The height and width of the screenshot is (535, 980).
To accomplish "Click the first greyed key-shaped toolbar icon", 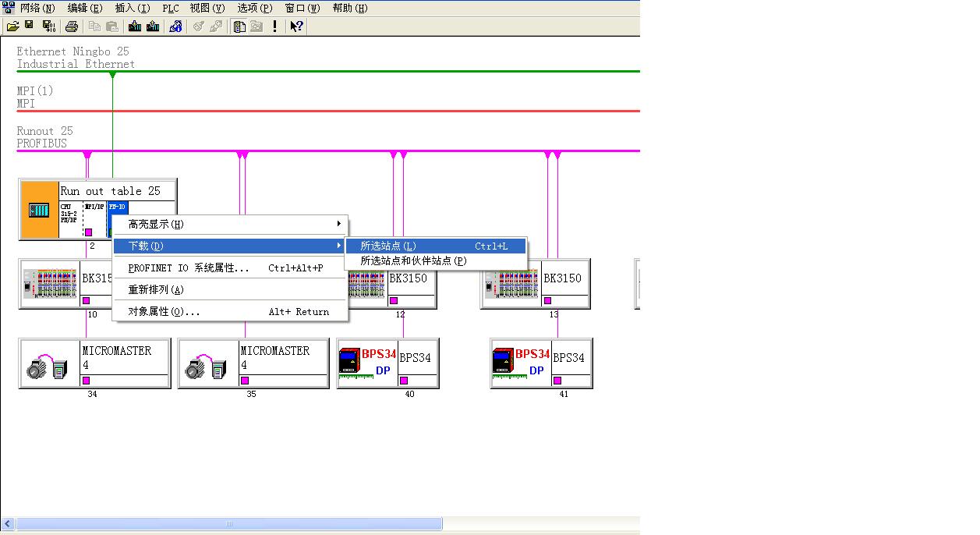I will (x=198, y=27).
